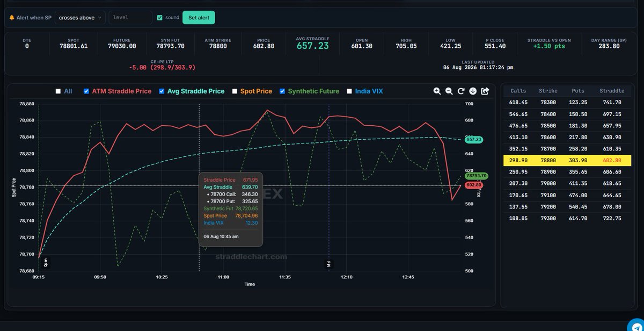644x331 pixels.
Task: Click the Set alert button
Action: pos(199,18)
